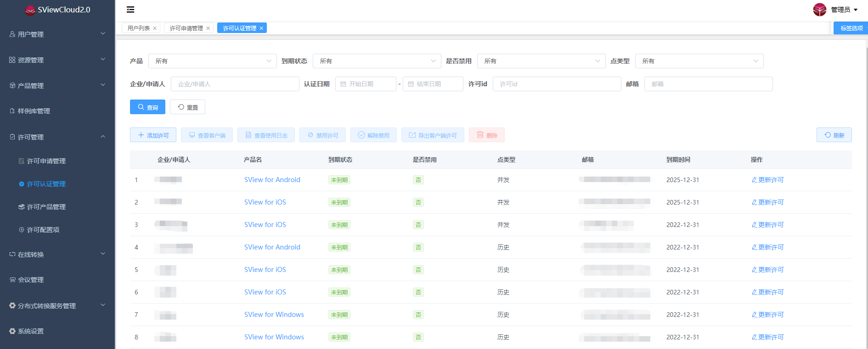Select the 许可认证管理 tab

pos(240,28)
